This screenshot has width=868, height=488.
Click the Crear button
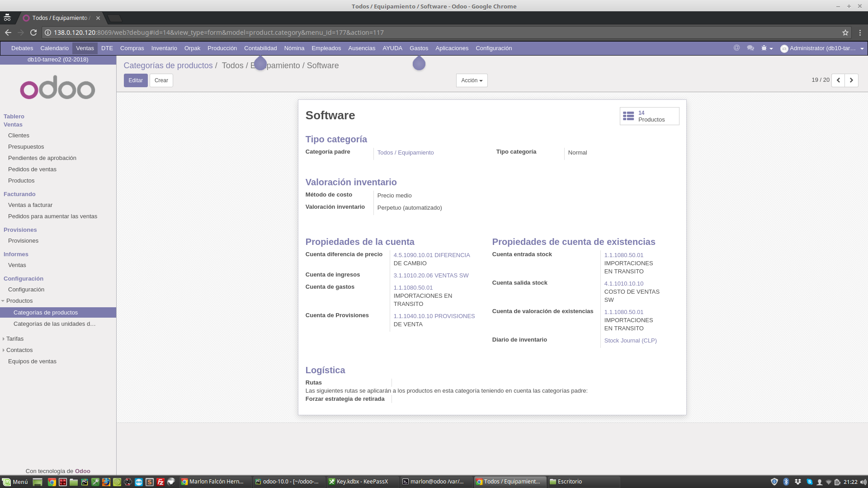[161, 80]
